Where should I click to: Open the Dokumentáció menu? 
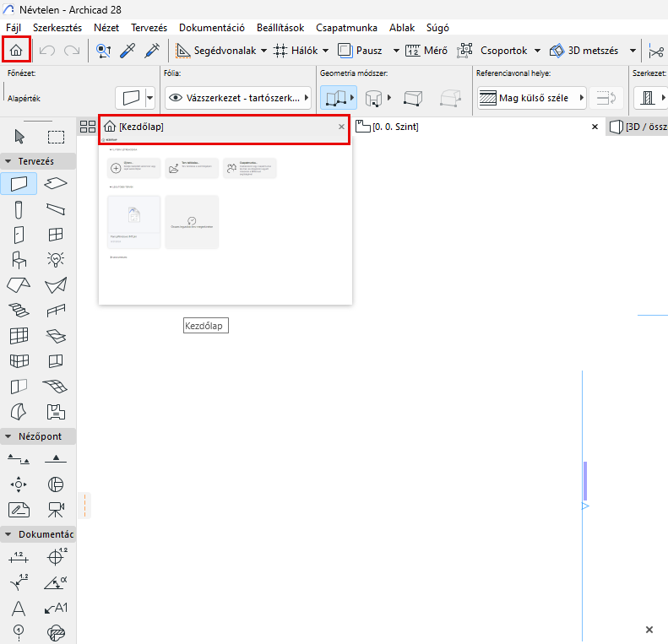click(x=212, y=28)
